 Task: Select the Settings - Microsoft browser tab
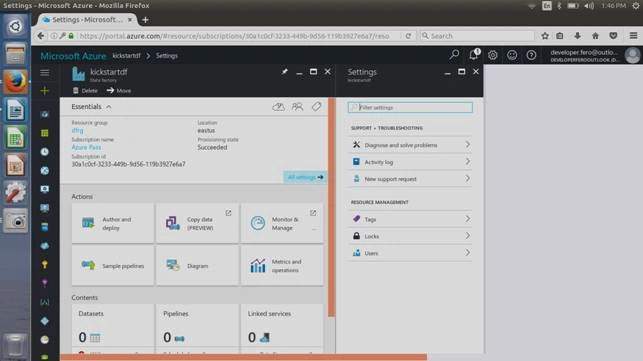pyautogui.click(x=87, y=20)
